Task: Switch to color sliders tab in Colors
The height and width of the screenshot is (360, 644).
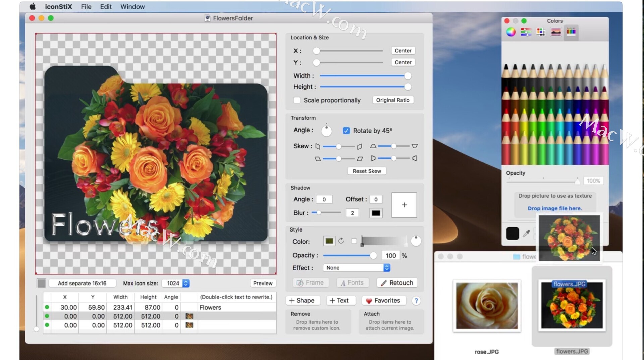Action: [526, 32]
